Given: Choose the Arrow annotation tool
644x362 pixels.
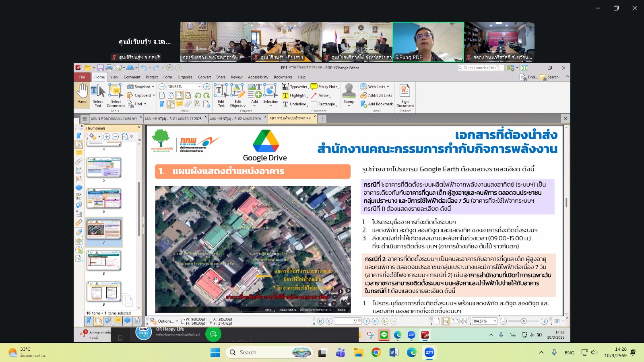Looking at the screenshot, I should click(320, 95).
